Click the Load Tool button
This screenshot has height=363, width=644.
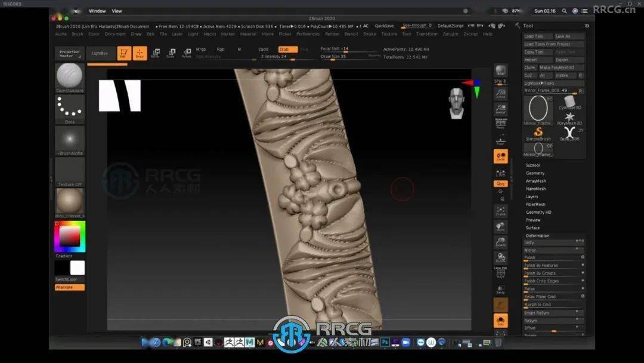[534, 36]
